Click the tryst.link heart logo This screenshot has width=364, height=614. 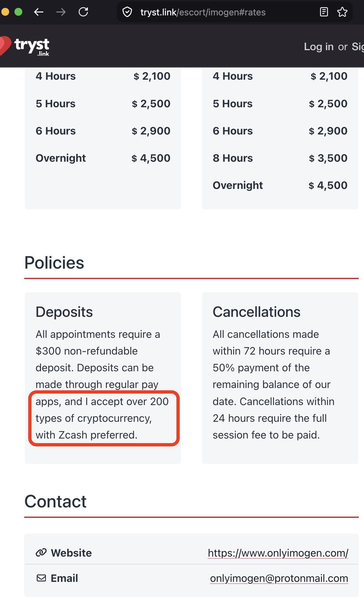pyautogui.click(x=25, y=46)
